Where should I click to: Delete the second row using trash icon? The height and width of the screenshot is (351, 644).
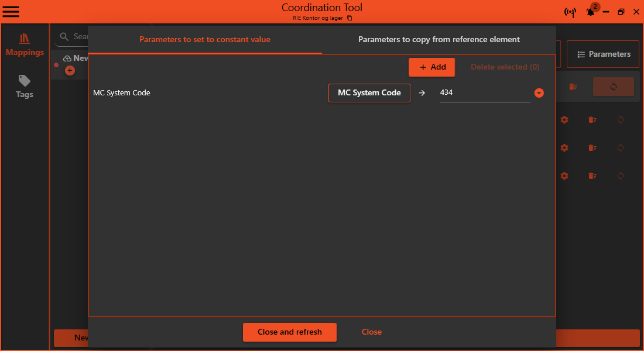point(592,148)
